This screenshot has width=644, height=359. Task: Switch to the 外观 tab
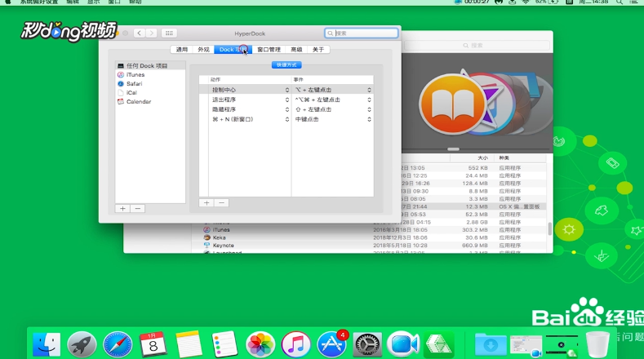pos(203,49)
